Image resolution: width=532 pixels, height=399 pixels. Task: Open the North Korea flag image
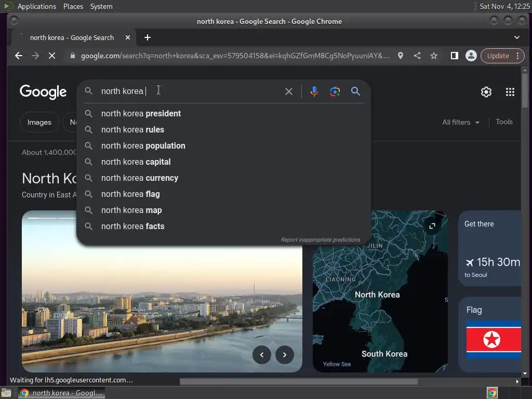[x=494, y=339]
